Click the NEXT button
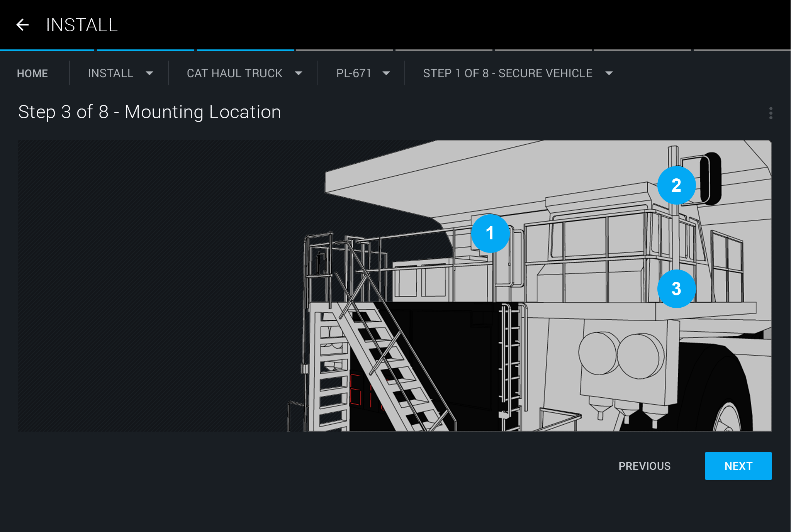The height and width of the screenshot is (532, 791). coord(738,466)
